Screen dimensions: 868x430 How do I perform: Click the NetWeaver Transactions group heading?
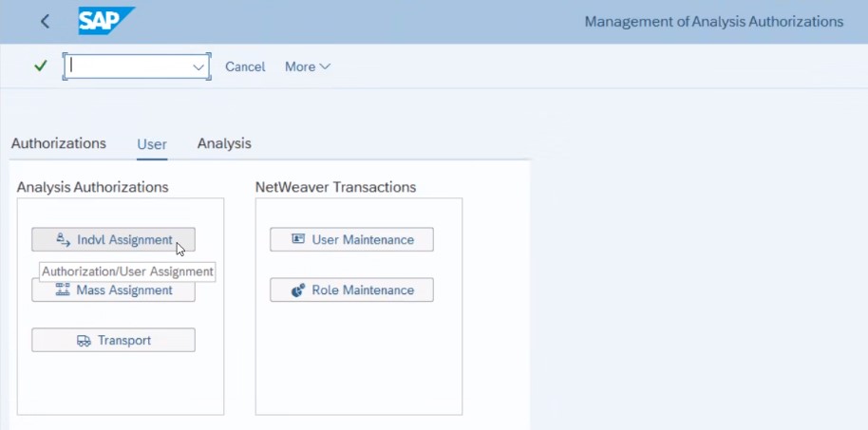(x=335, y=187)
